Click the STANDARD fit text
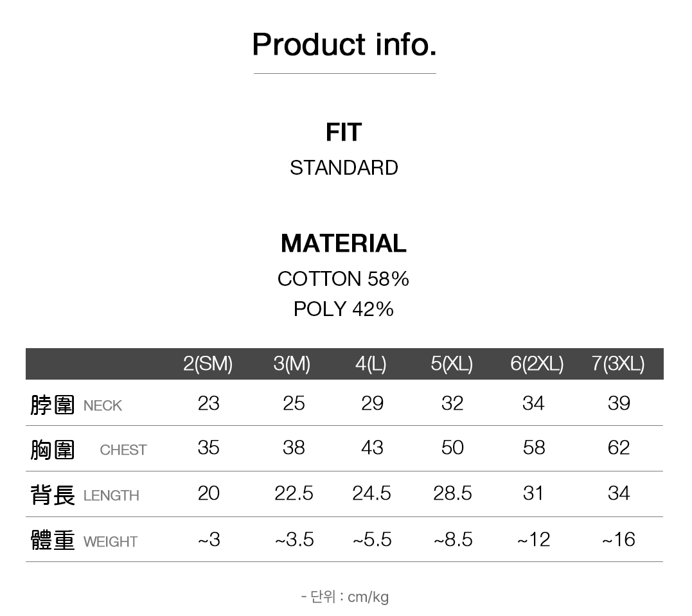 (x=344, y=168)
